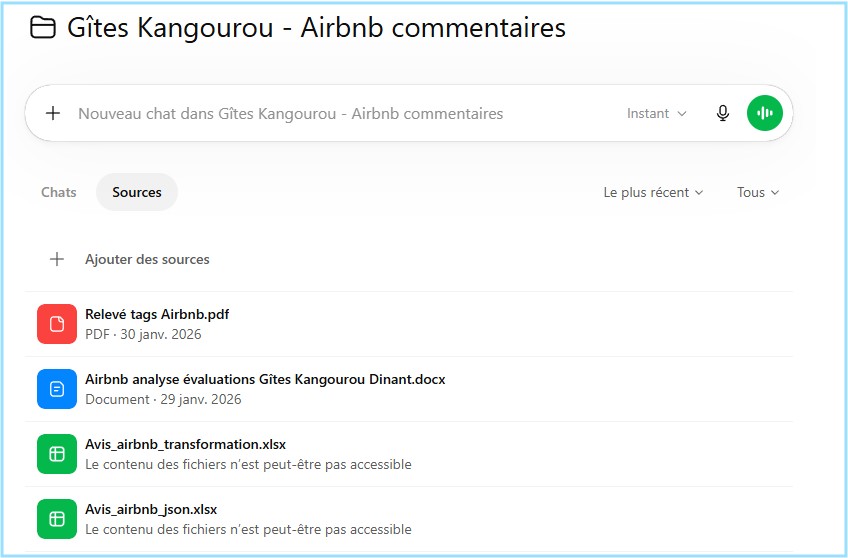Viewport: 848px width, 558px height.
Task: Click Ajouter des sources
Action: coord(147,260)
